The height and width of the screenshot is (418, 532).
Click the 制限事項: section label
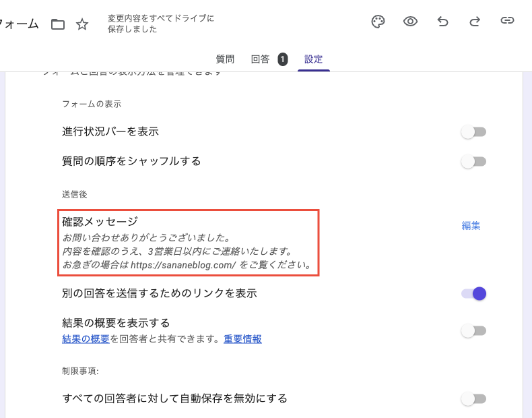pyautogui.click(x=80, y=371)
